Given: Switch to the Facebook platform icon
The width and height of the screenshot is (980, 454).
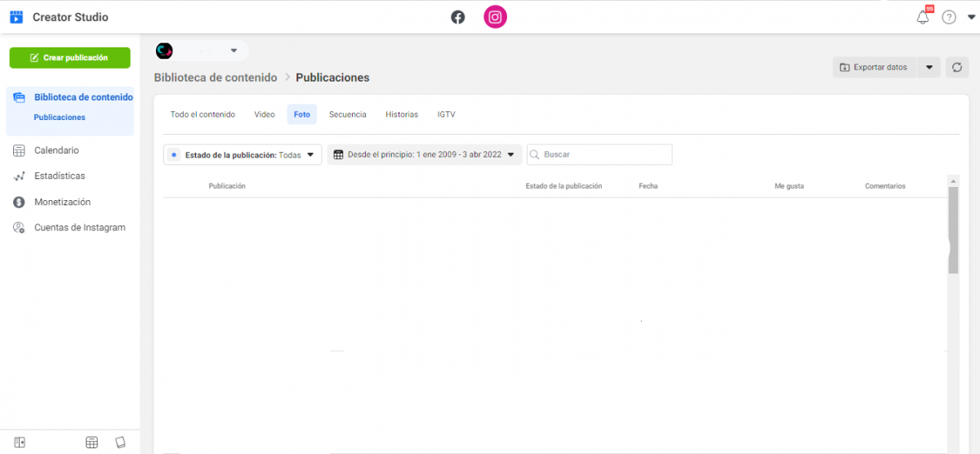Looking at the screenshot, I should 457,17.
